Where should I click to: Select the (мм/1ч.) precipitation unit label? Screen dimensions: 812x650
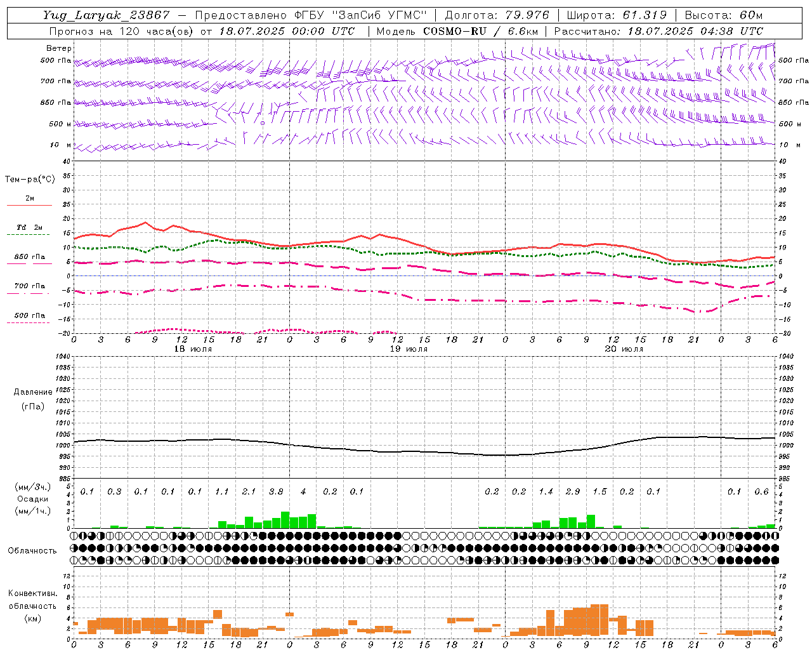33,511
